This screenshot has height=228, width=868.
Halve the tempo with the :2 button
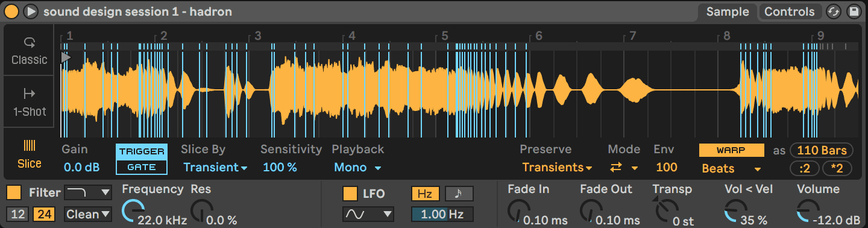tap(805, 168)
